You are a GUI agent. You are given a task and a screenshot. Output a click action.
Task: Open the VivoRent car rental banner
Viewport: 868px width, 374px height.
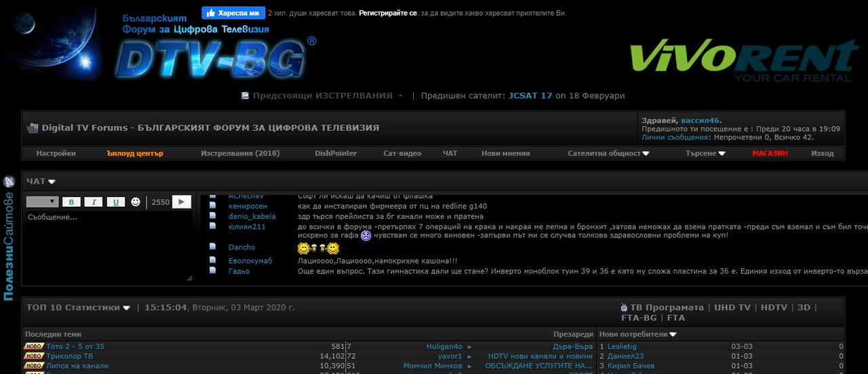[x=744, y=61]
